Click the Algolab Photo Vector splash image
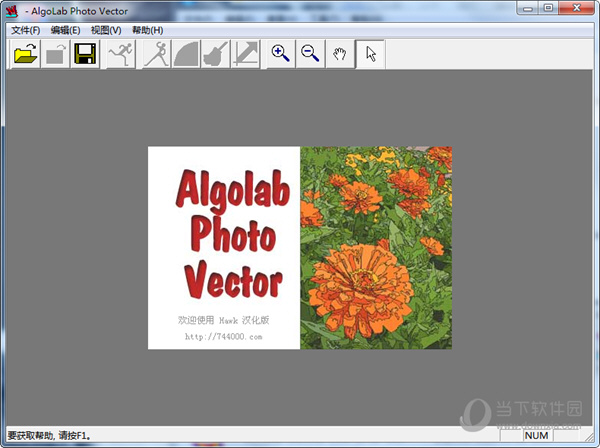The height and width of the screenshot is (448, 600). [x=300, y=248]
